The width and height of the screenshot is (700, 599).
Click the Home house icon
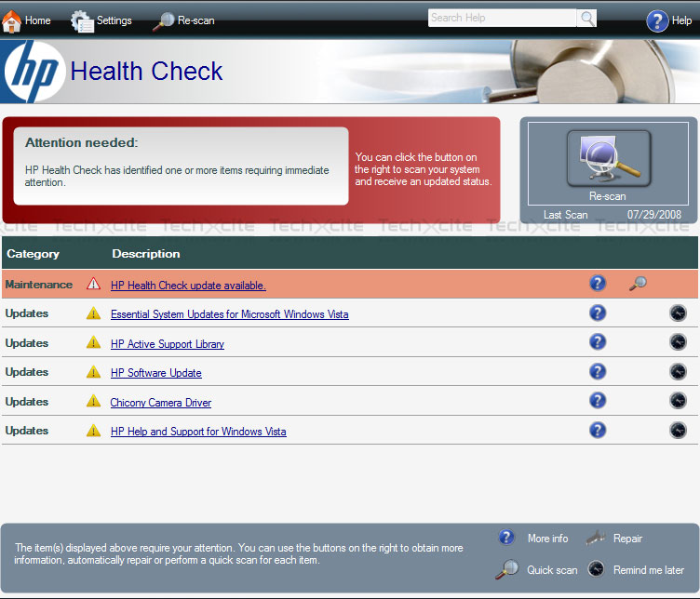point(11,20)
